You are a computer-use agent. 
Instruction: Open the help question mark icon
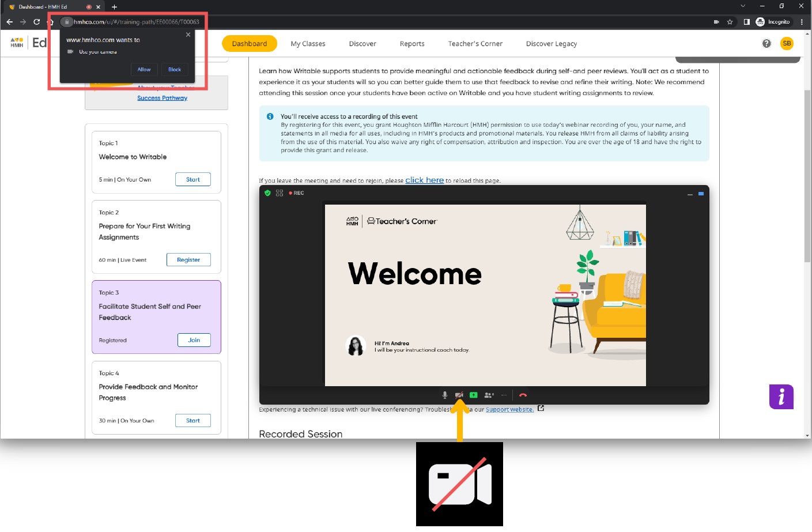(x=766, y=44)
